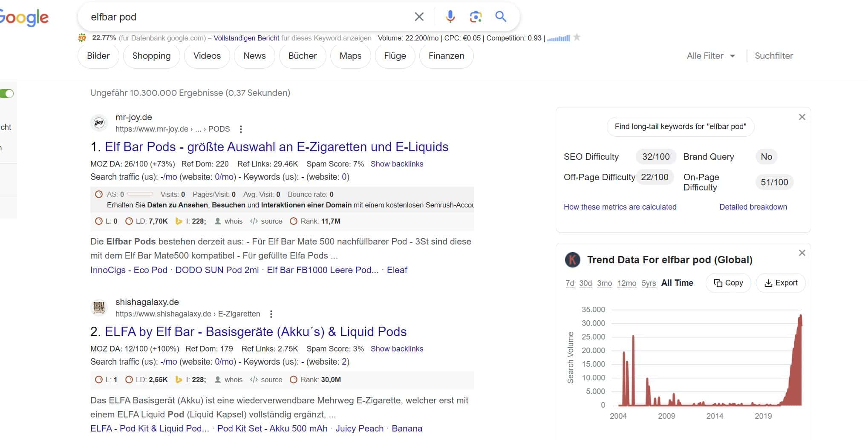868x440 pixels.
Task: Open Juicy Peach sitelink
Action: click(359, 428)
